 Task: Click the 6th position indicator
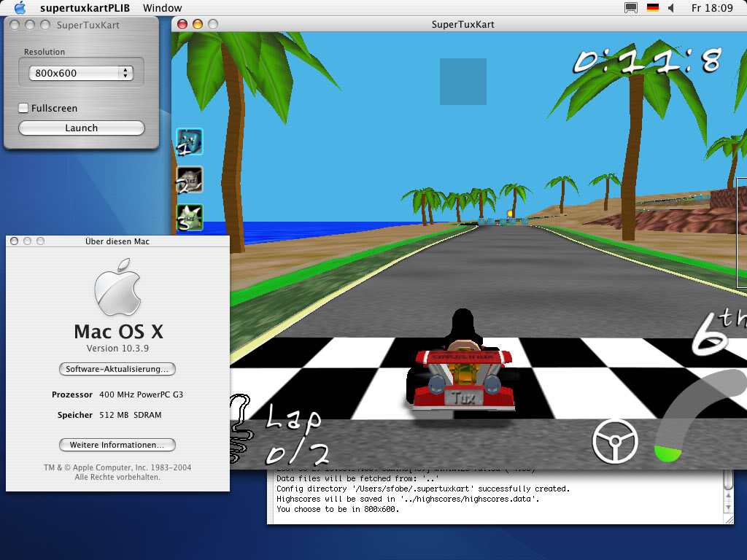[719, 332]
